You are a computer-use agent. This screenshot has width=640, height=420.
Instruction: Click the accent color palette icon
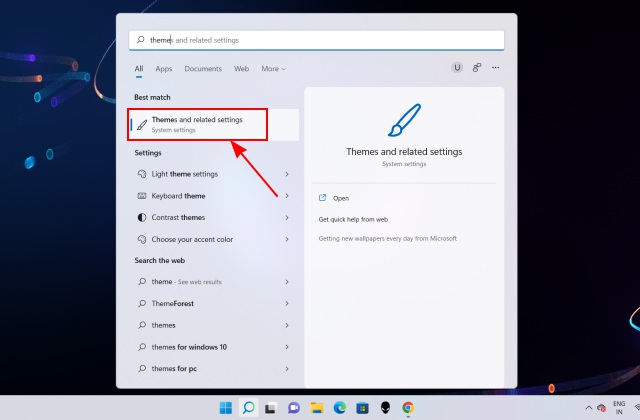pyautogui.click(x=142, y=239)
